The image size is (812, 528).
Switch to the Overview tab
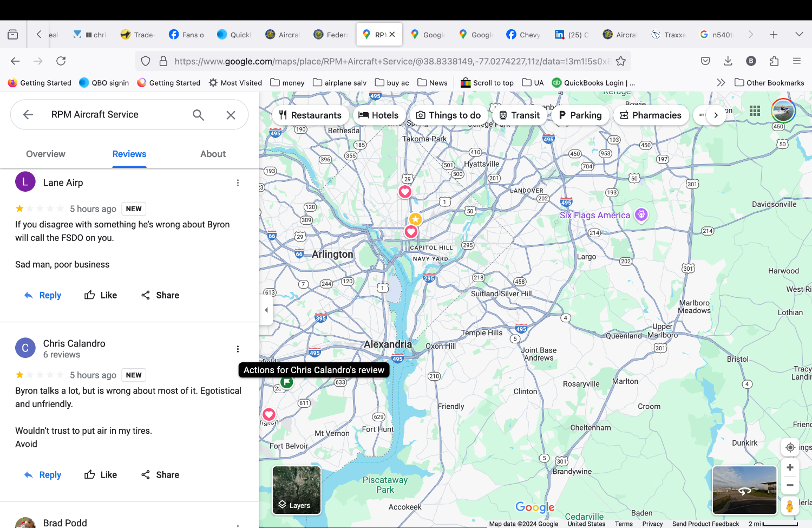tap(45, 154)
